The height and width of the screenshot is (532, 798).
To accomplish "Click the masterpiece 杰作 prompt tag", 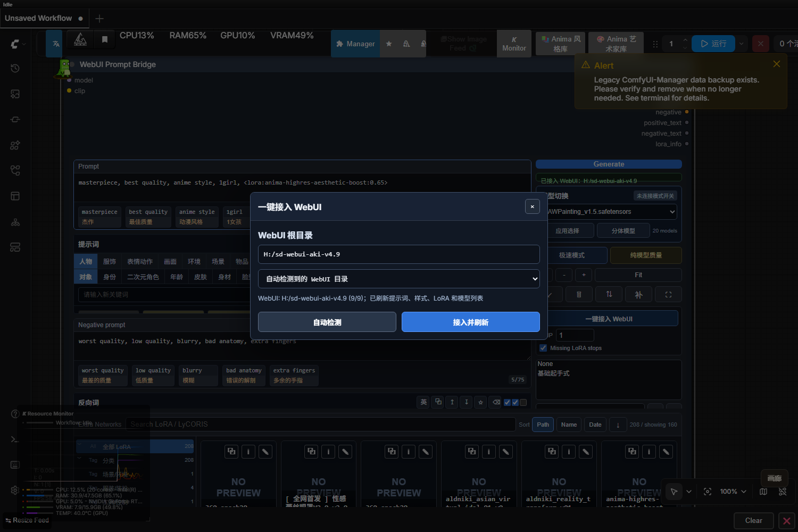I will coord(99,217).
